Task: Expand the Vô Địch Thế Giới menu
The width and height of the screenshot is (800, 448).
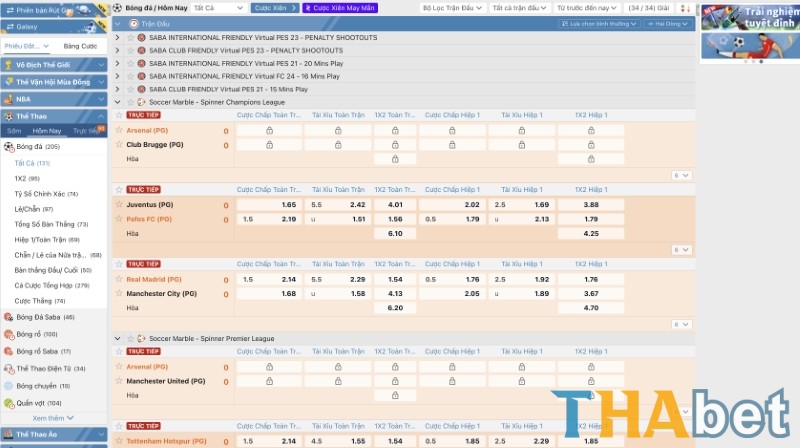Action: tap(54, 65)
